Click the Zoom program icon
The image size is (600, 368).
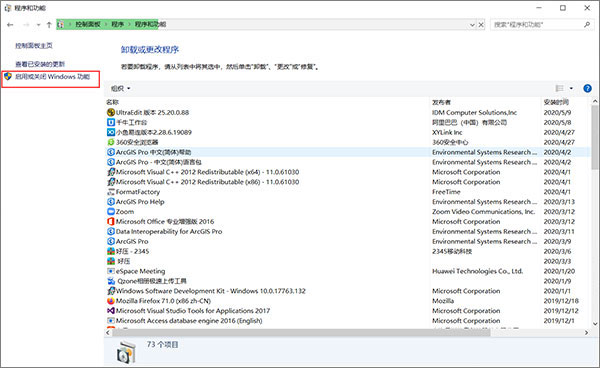pyautogui.click(x=111, y=212)
